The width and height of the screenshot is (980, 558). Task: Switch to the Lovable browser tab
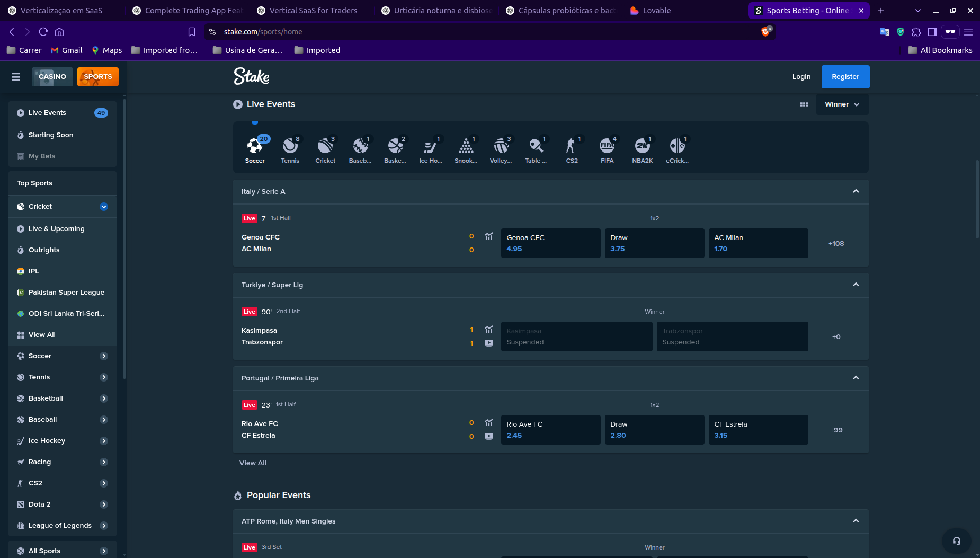pos(656,11)
